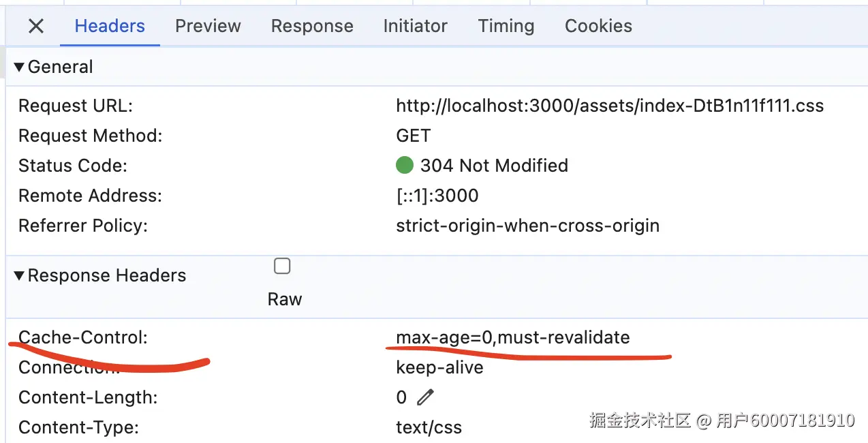Enable the Raw response headers checkbox
Viewport: 868px width, 443px height.
click(x=282, y=266)
